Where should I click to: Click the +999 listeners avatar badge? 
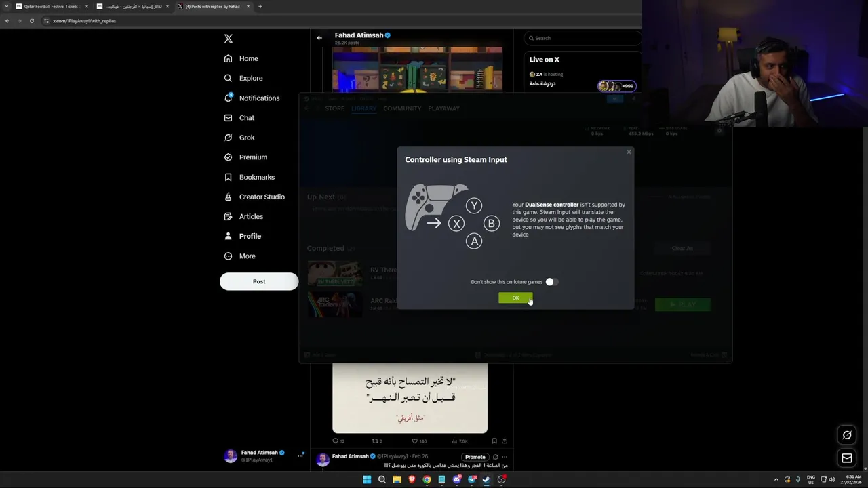pos(616,86)
